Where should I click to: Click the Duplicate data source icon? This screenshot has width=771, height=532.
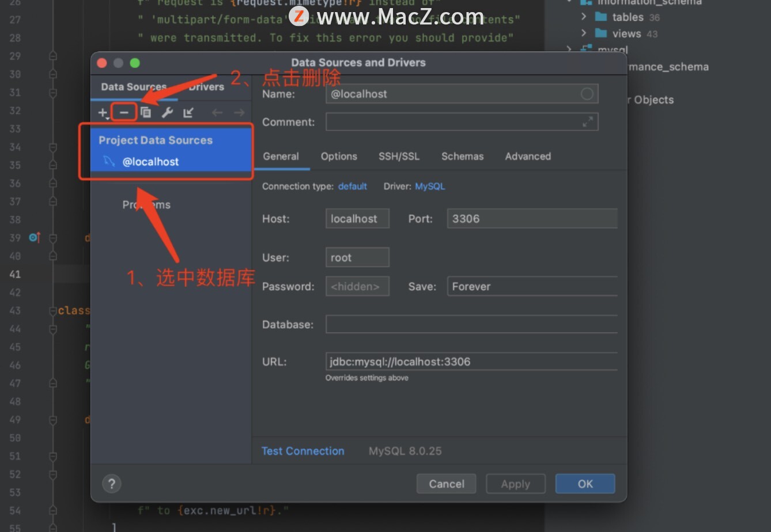click(146, 113)
